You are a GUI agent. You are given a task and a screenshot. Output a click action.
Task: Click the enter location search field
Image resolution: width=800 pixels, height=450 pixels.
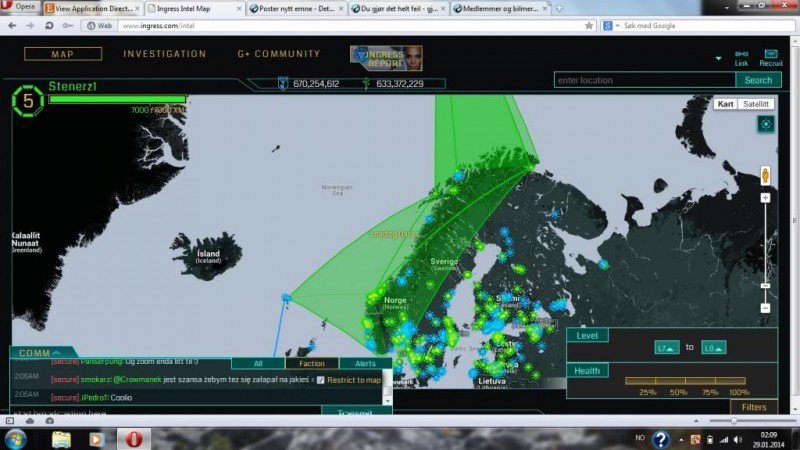645,80
